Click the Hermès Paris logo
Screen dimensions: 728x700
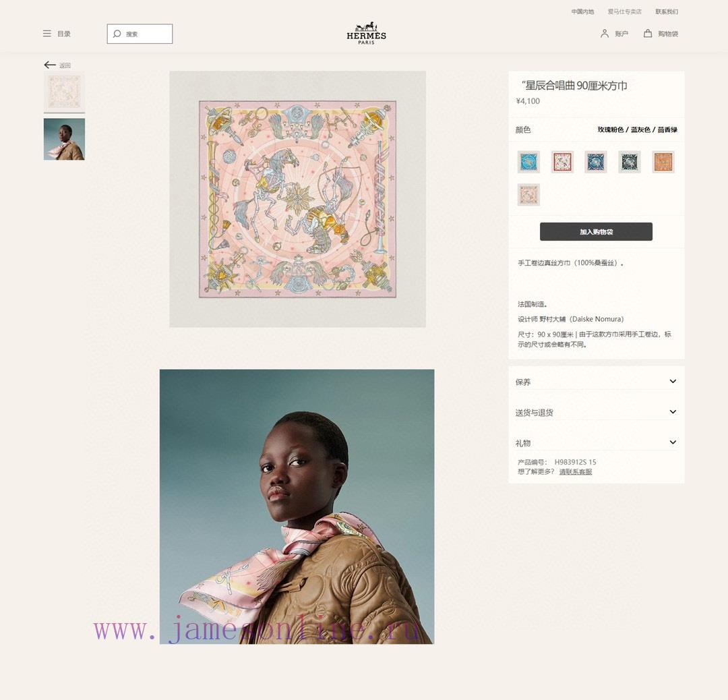click(366, 33)
